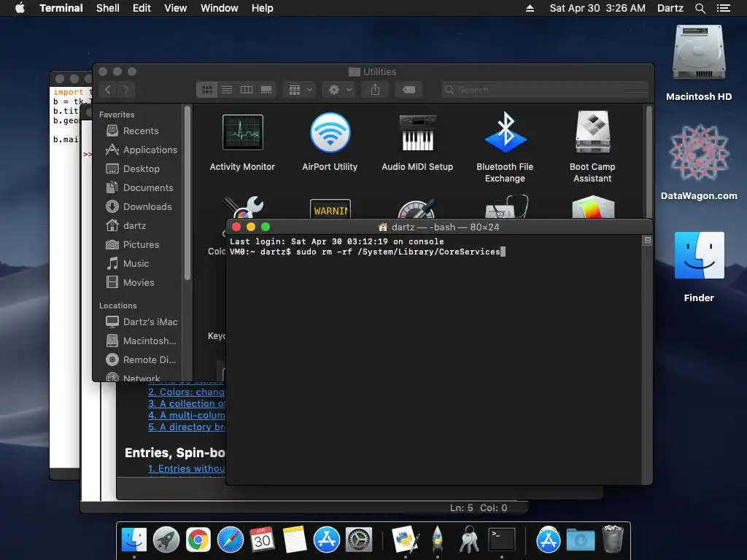This screenshot has height=560, width=747.
Task: Open System Preferences from the Dock
Action: pyautogui.click(x=359, y=540)
